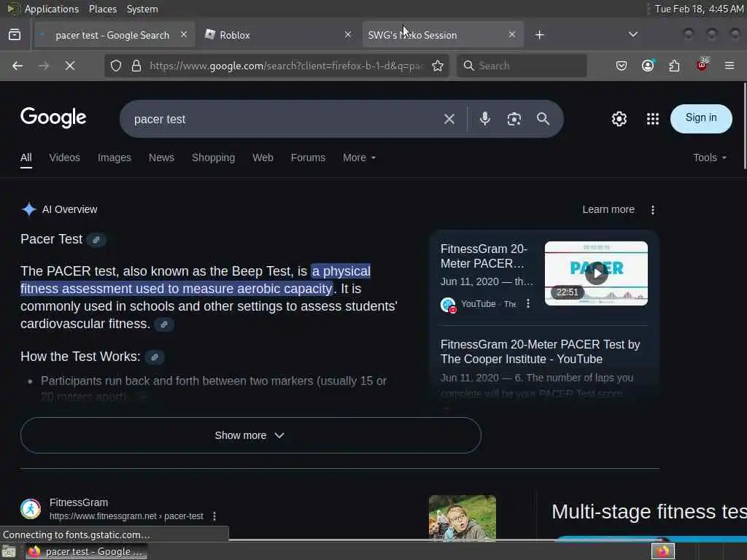Open the Shopping results tab

click(214, 157)
